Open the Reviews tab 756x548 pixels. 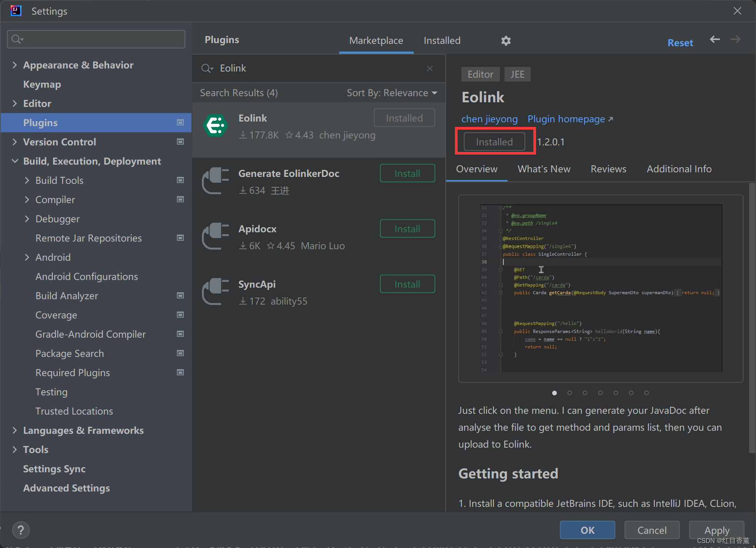click(x=608, y=169)
